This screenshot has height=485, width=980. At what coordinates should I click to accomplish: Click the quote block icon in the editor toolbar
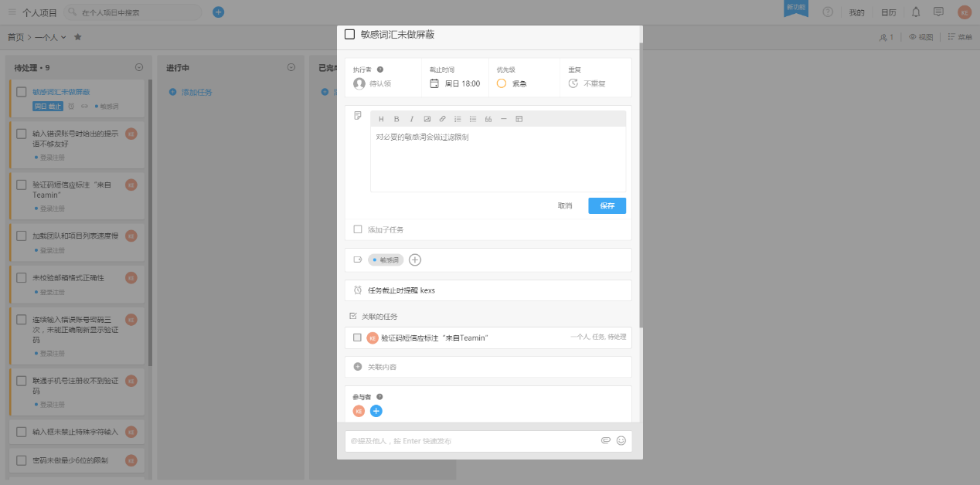(488, 119)
